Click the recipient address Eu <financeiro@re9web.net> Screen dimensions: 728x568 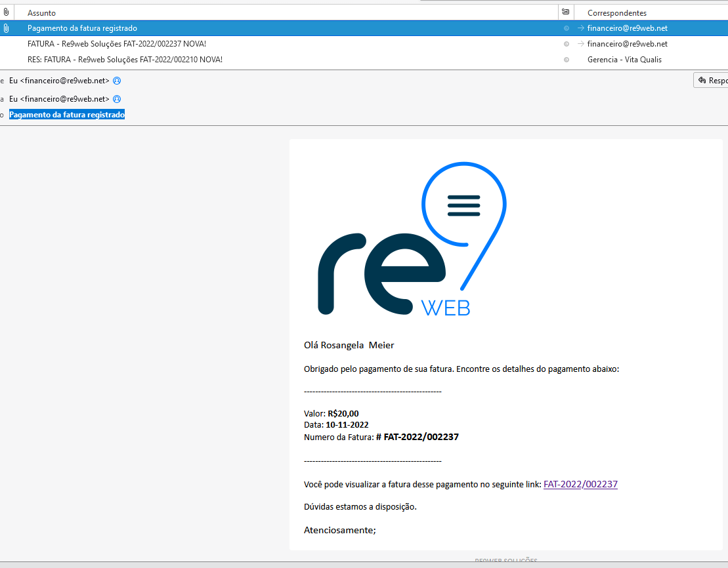[59, 99]
